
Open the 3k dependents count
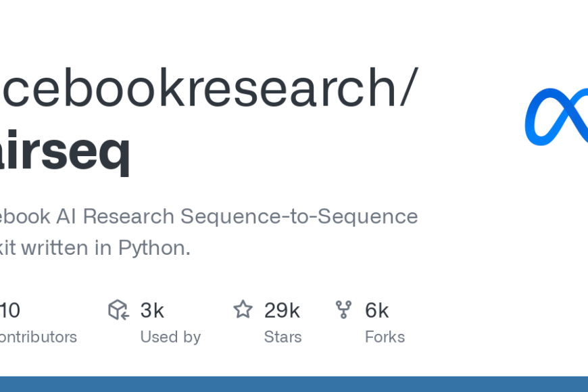(x=152, y=311)
